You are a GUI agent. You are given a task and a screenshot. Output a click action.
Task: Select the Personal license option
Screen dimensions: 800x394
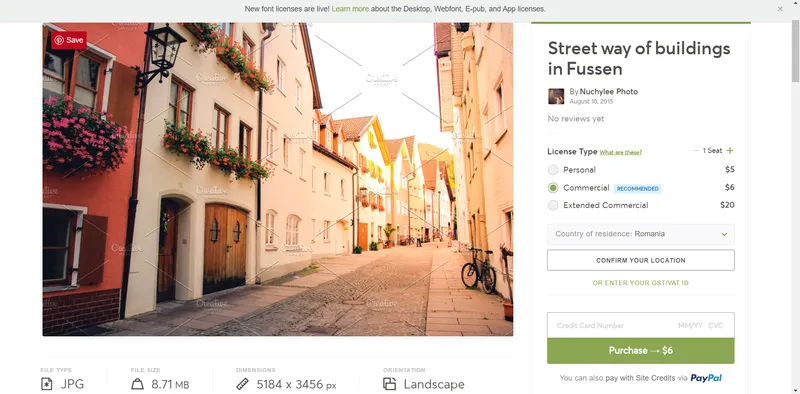point(553,170)
